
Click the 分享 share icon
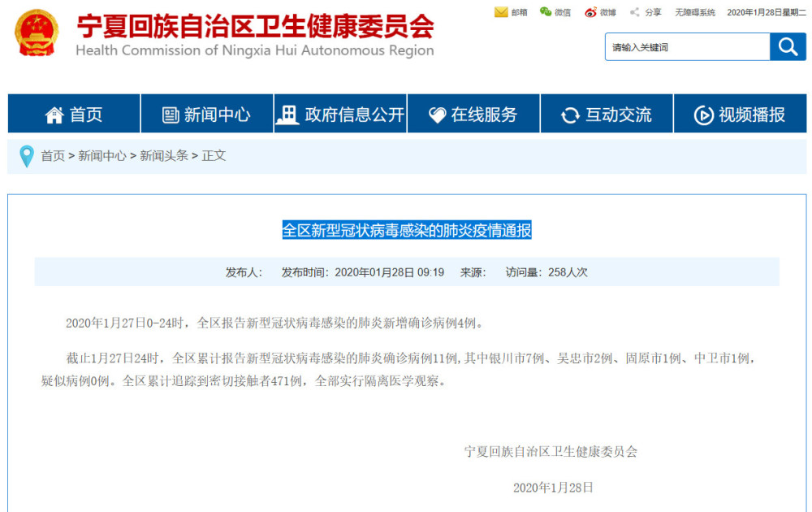tap(634, 12)
